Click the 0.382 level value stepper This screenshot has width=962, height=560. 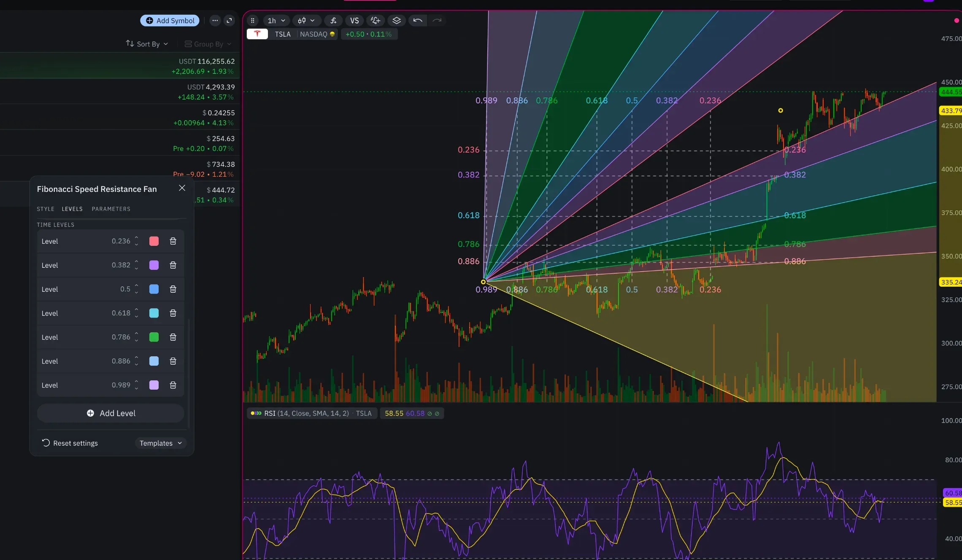(136, 265)
